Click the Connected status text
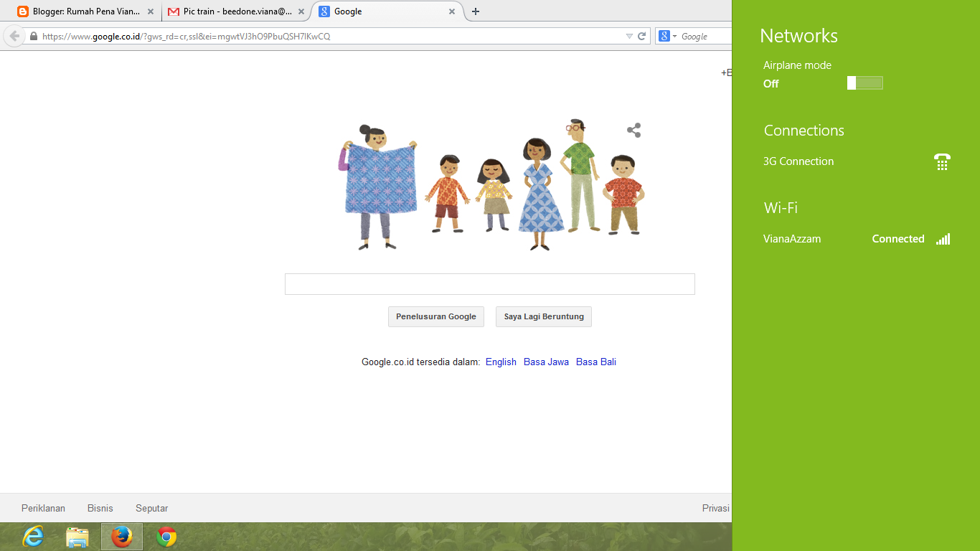Image resolution: width=980 pixels, height=551 pixels. click(x=898, y=239)
